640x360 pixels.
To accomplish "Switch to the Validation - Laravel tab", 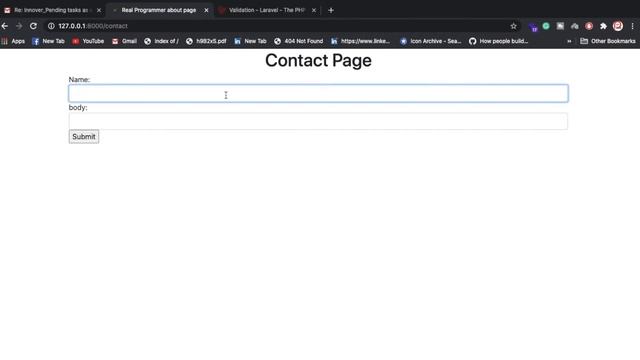I will [x=267, y=10].
